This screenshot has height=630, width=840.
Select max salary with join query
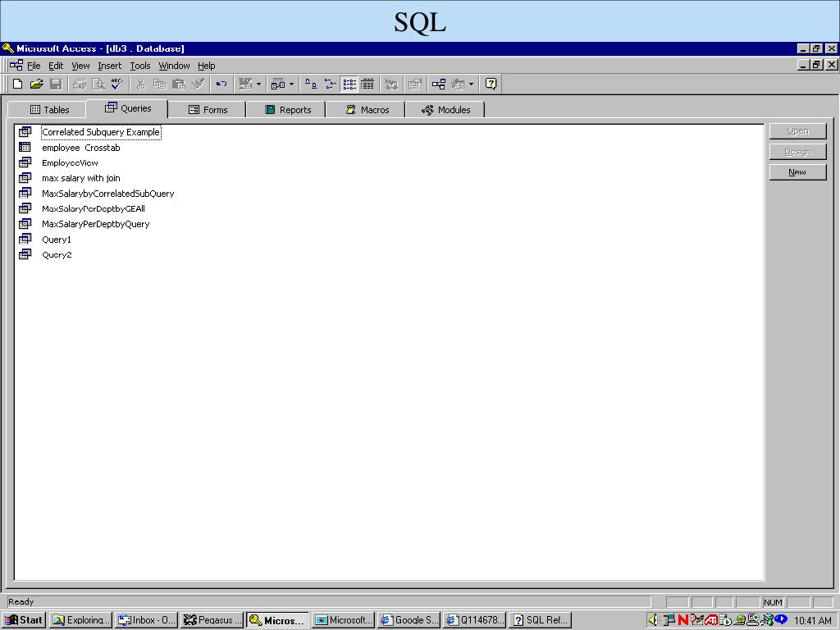click(x=81, y=178)
